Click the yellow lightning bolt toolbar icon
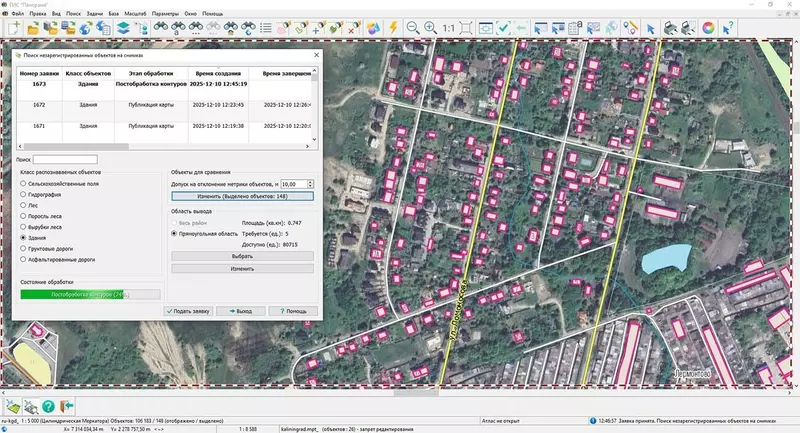The width and height of the screenshot is (800, 433). coord(392,29)
